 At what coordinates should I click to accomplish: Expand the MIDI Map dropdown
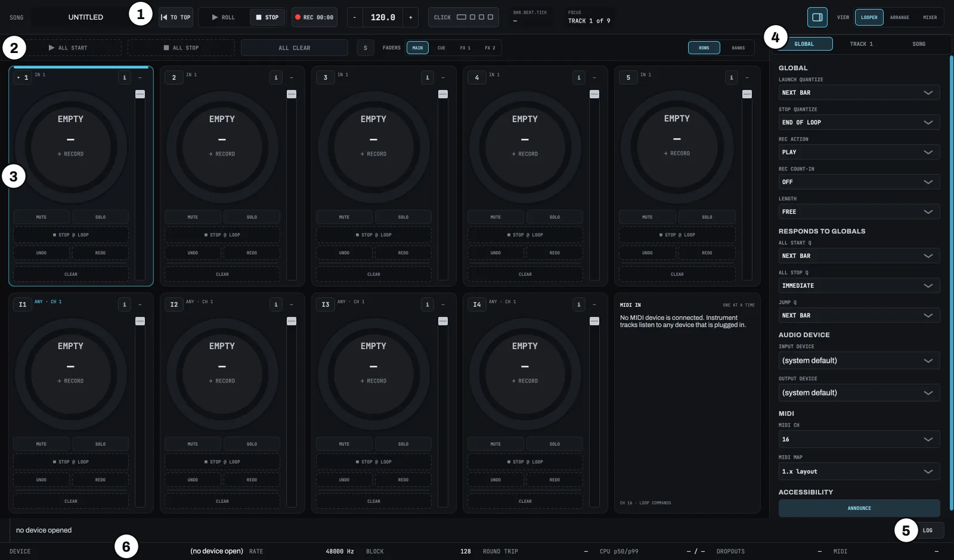pyautogui.click(x=859, y=471)
